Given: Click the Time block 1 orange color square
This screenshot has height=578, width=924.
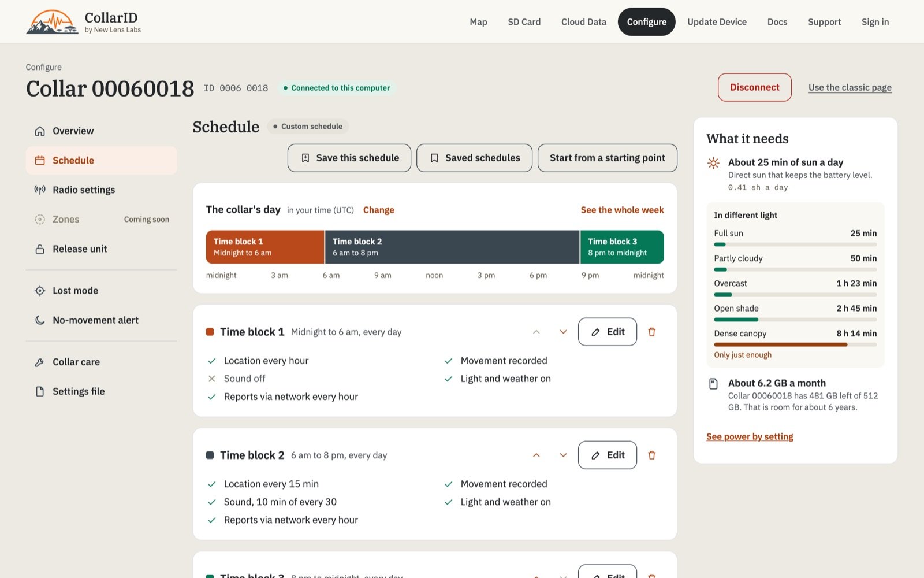Looking at the screenshot, I should tap(210, 332).
